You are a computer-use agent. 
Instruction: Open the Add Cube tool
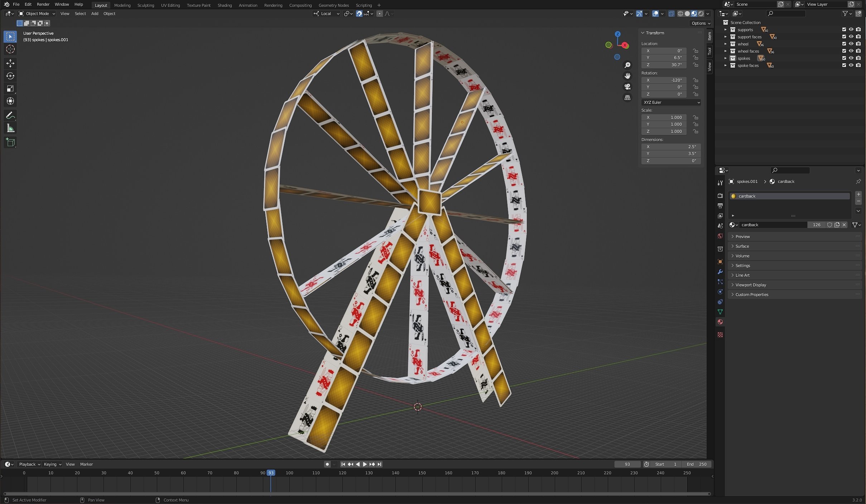coord(10,142)
